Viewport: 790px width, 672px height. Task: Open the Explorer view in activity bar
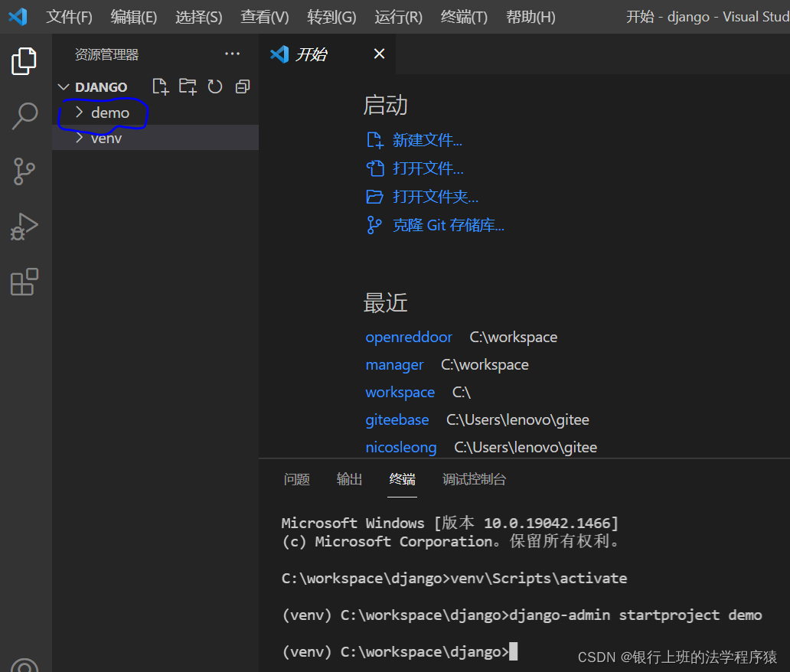pyautogui.click(x=24, y=61)
